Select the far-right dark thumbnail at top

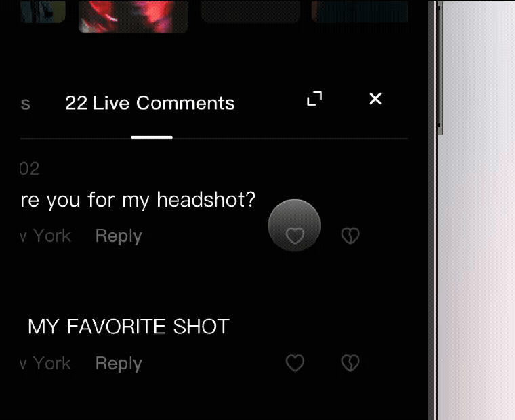pos(360,12)
